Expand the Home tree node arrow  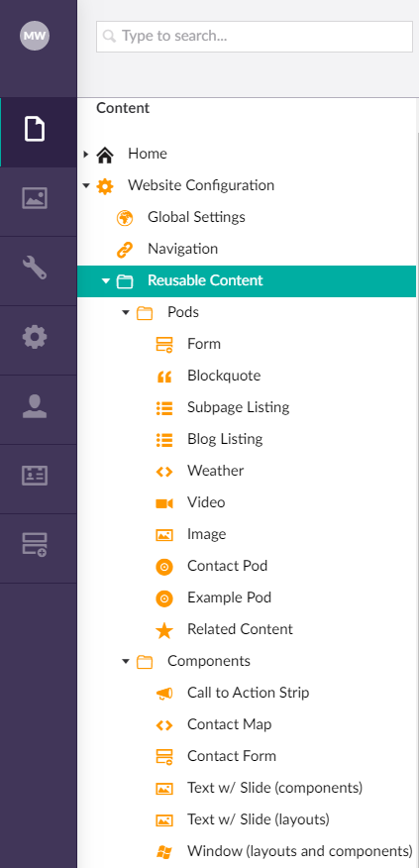click(x=86, y=154)
